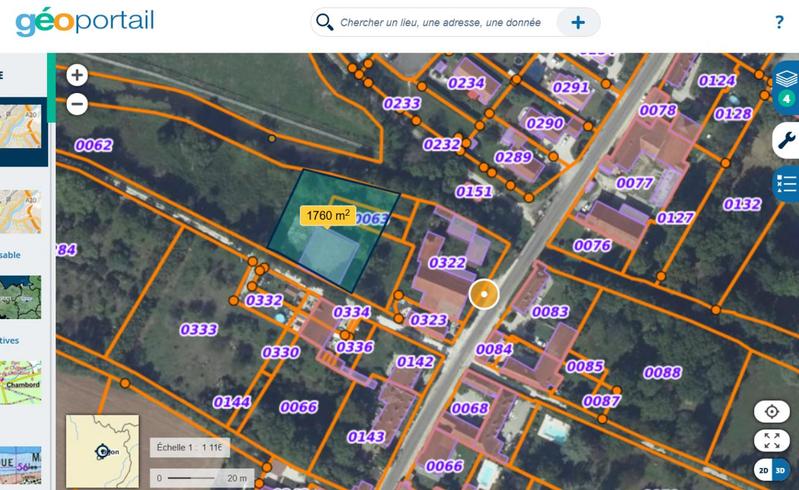Click the zoom in plus button

point(77,75)
